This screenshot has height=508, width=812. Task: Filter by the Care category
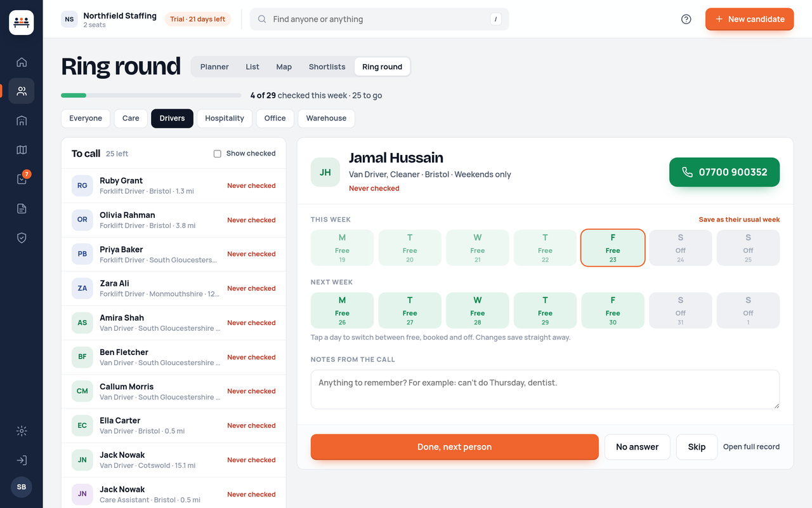coord(131,118)
